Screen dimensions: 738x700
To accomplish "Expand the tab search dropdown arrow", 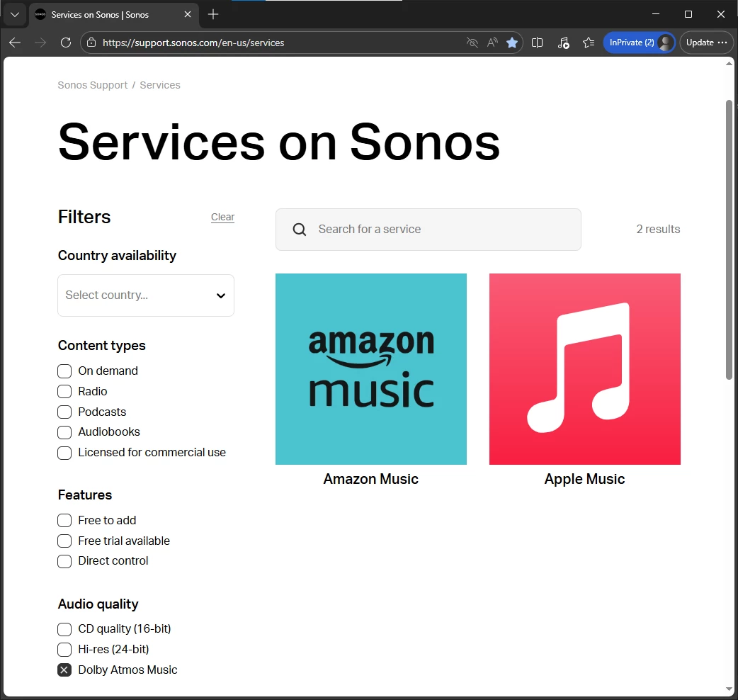I will pyautogui.click(x=15, y=14).
